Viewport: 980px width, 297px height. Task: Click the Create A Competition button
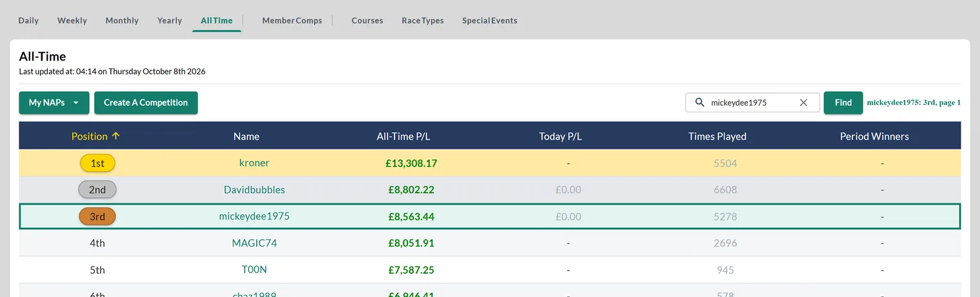click(146, 103)
